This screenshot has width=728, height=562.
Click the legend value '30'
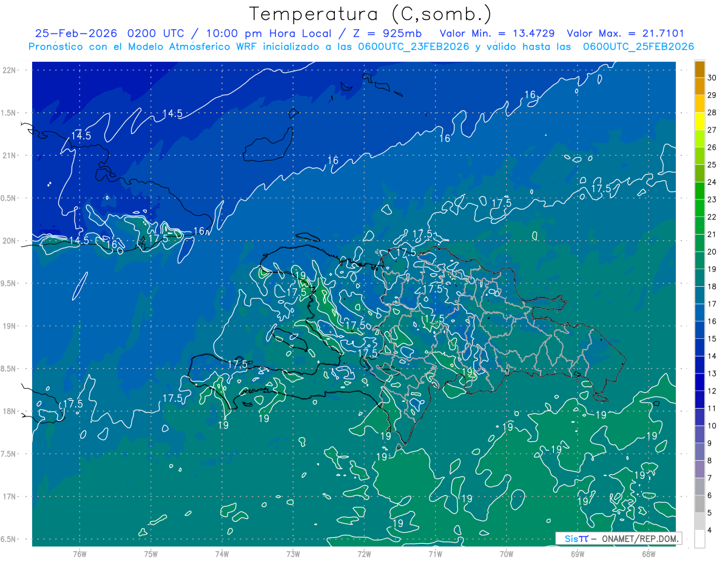[712, 78]
